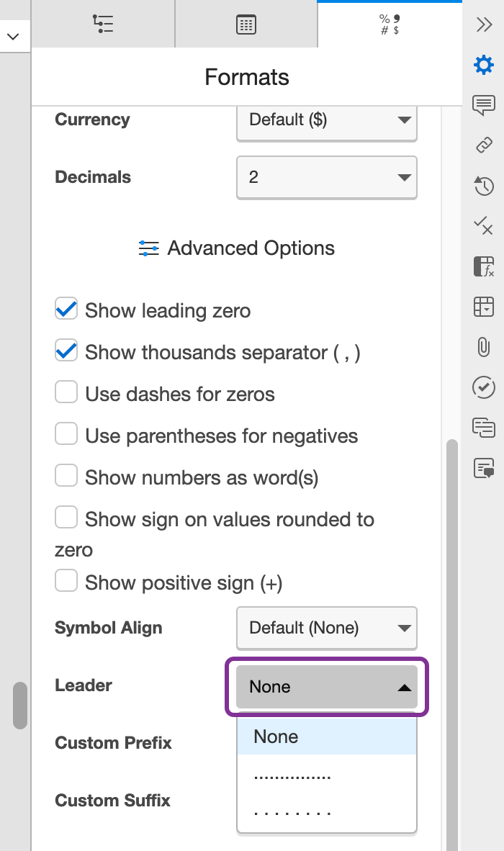The image size is (504, 851).
Task: Enable Use dashes for zeros
Action: 66,392
